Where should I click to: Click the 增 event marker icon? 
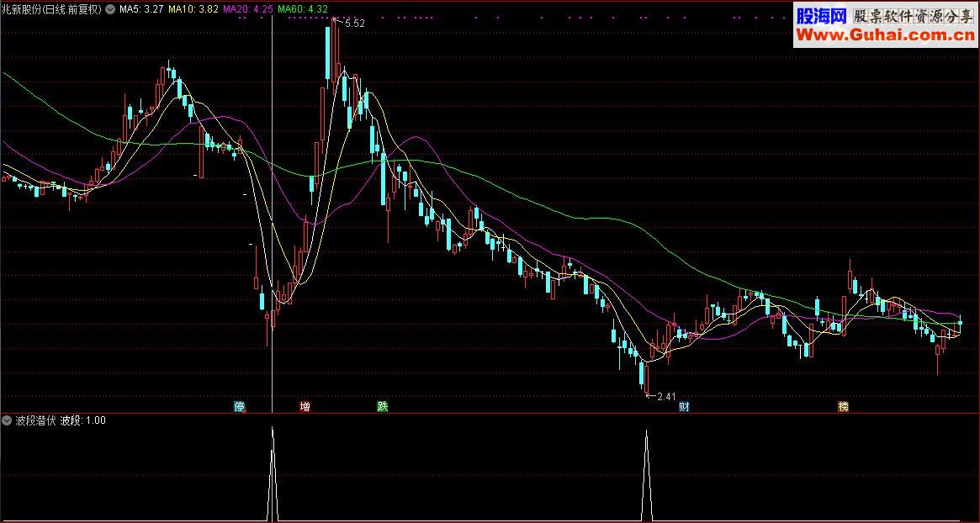(305, 407)
